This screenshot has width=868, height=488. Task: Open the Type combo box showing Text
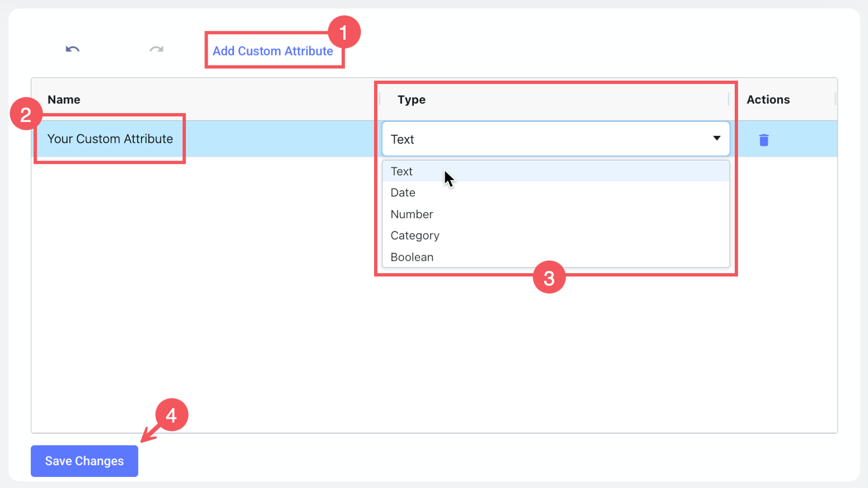pos(554,139)
